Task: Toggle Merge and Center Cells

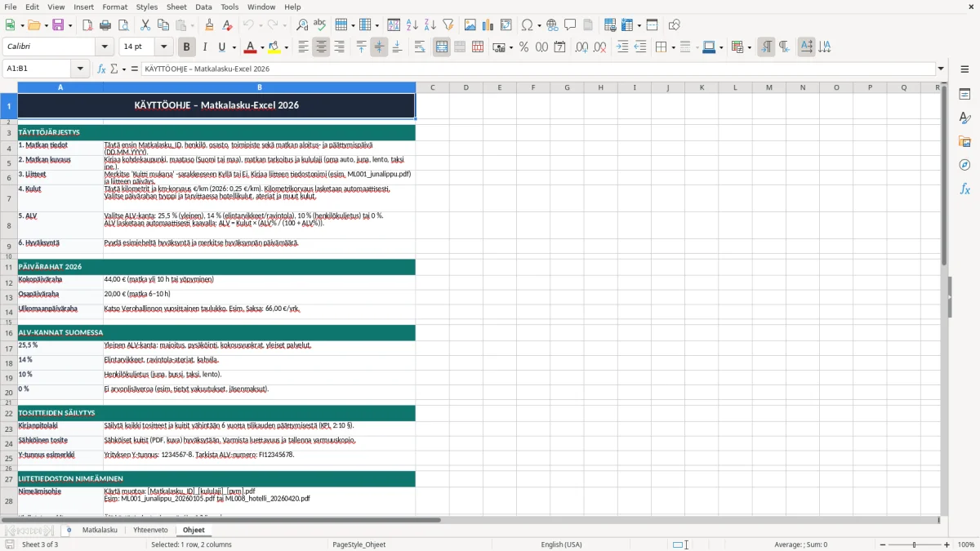Action: point(442,47)
